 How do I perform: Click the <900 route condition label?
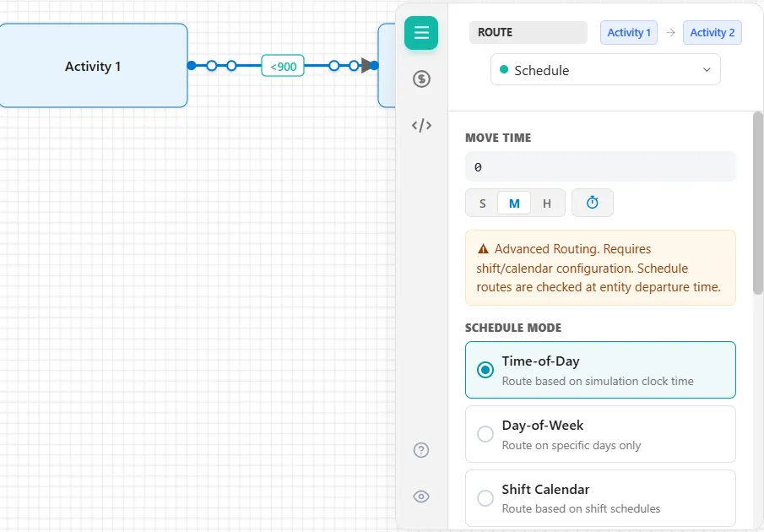[x=283, y=66]
